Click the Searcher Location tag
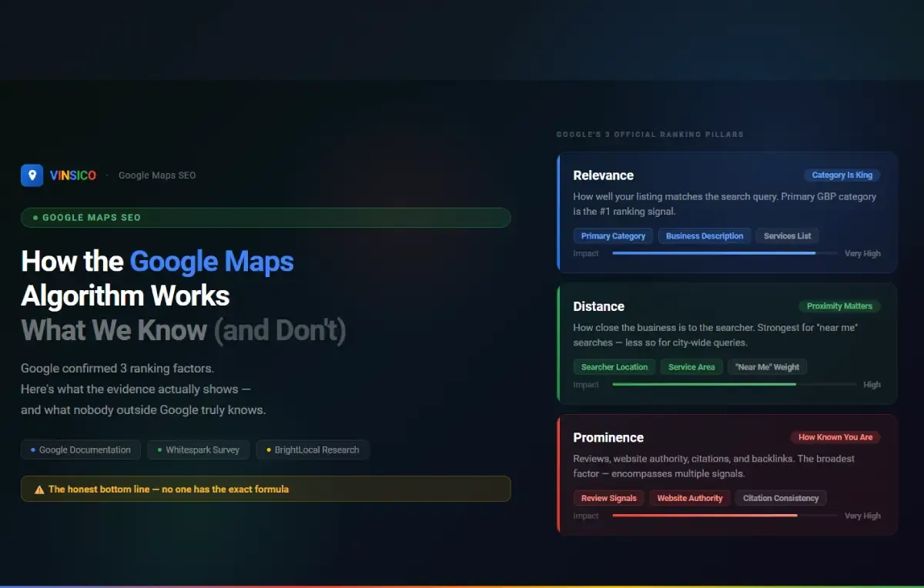 [614, 367]
